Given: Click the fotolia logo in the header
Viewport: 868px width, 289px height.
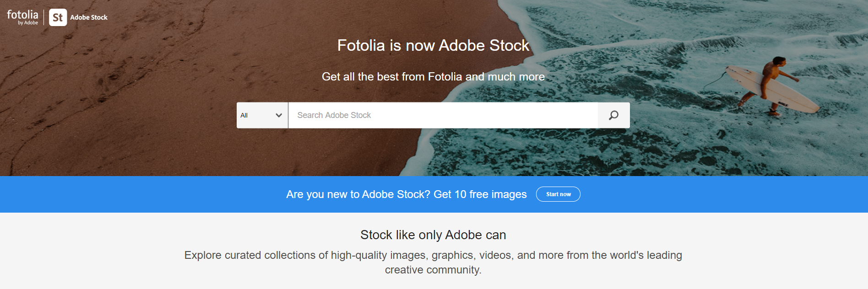Looking at the screenshot, I should (x=22, y=15).
